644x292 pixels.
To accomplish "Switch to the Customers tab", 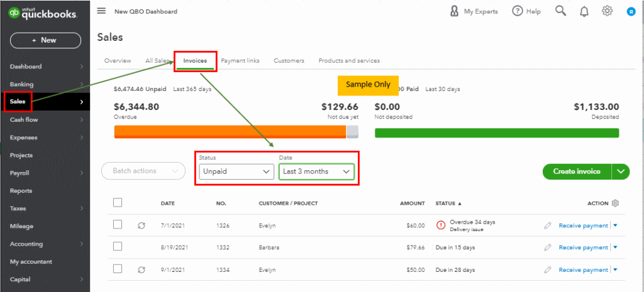I will pyautogui.click(x=289, y=61).
